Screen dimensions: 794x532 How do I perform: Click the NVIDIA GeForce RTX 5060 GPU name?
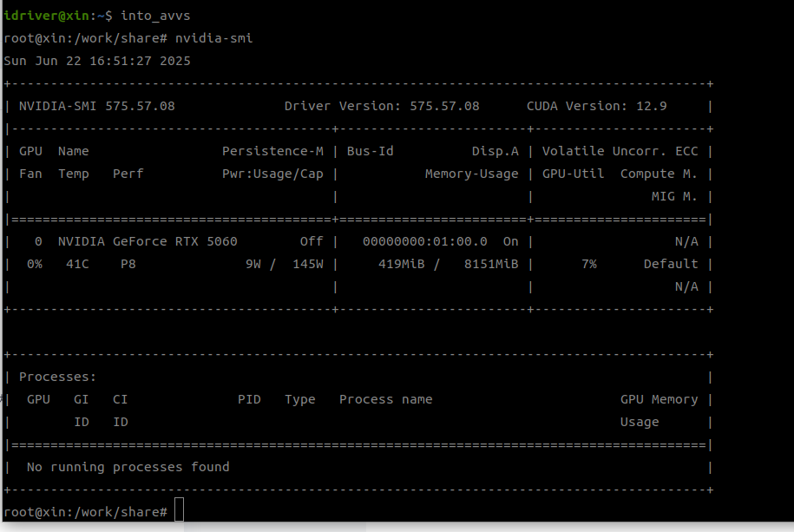point(153,241)
